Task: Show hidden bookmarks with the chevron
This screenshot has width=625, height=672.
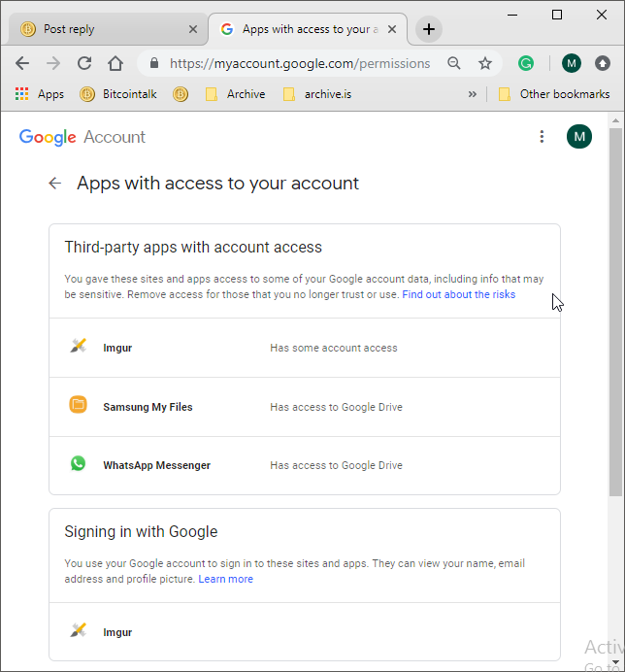Action: (x=472, y=94)
